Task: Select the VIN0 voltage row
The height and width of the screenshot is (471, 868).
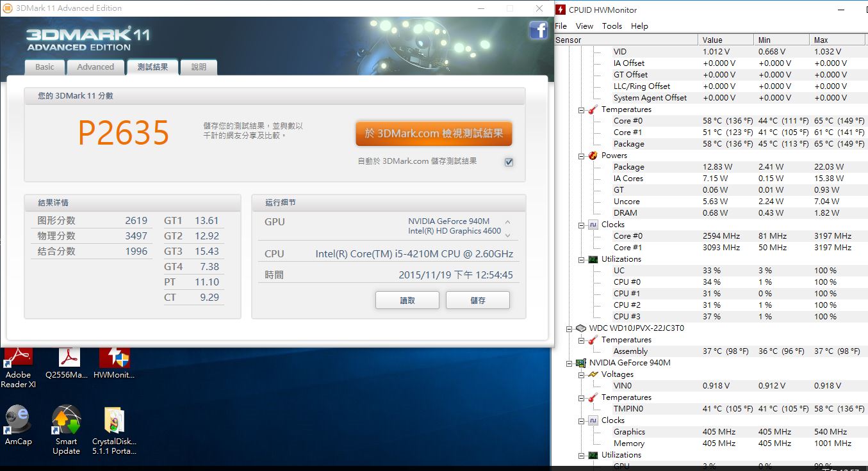Action: 711,386
